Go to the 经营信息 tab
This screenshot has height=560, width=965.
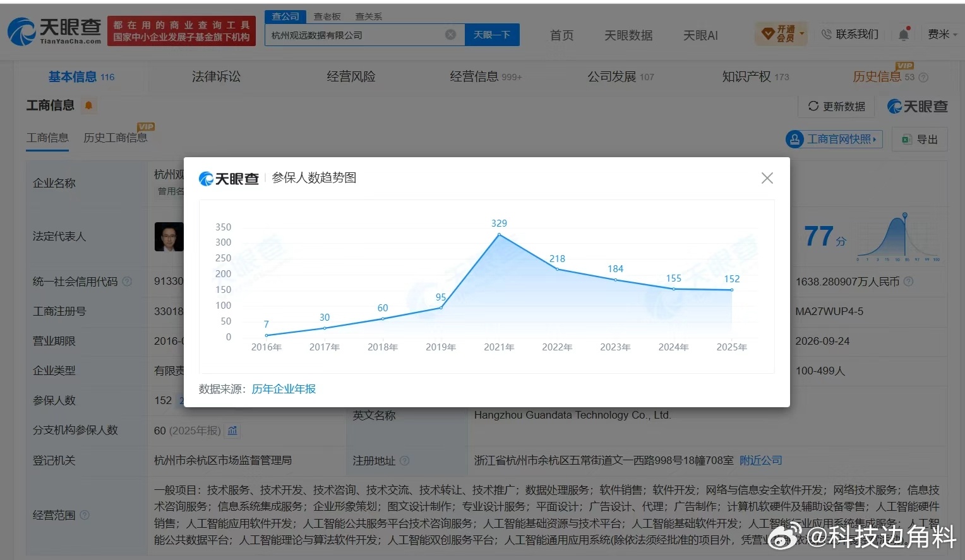(486, 76)
